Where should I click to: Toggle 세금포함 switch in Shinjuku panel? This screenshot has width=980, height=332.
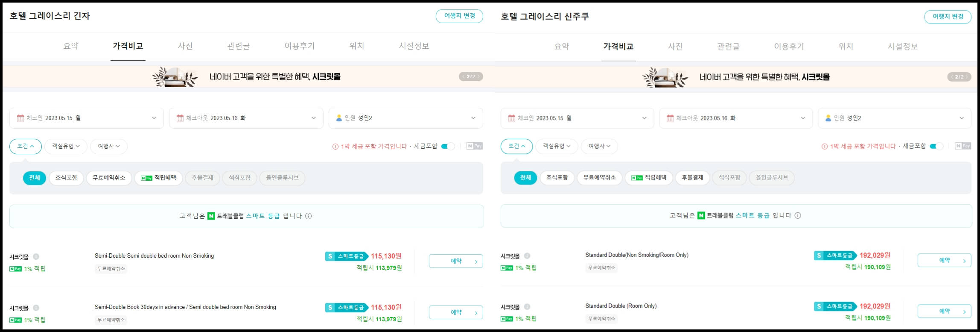(936, 147)
